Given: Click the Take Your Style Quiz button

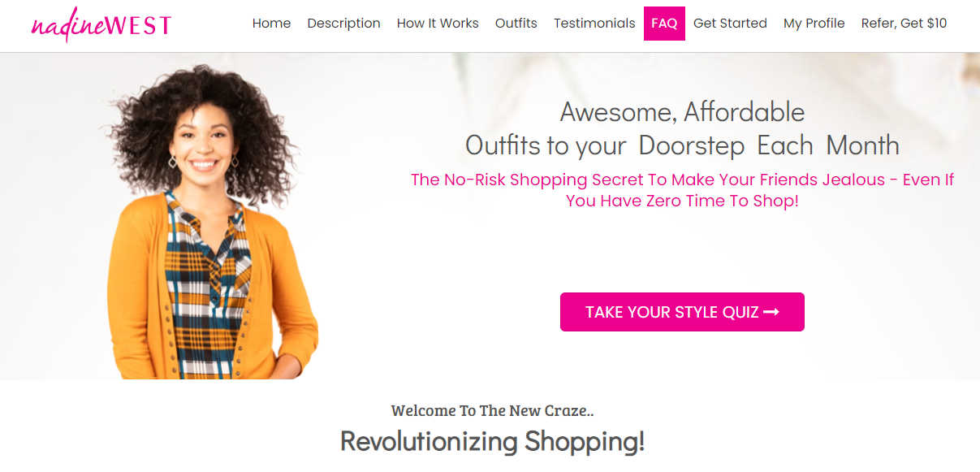Looking at the screenshot, I should click(682, 312).
